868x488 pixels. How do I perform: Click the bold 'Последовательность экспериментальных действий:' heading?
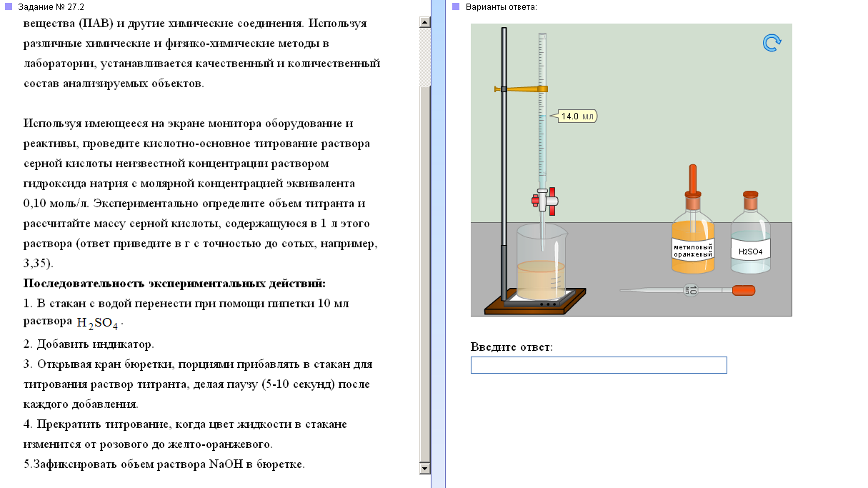(x=174, y=283)
